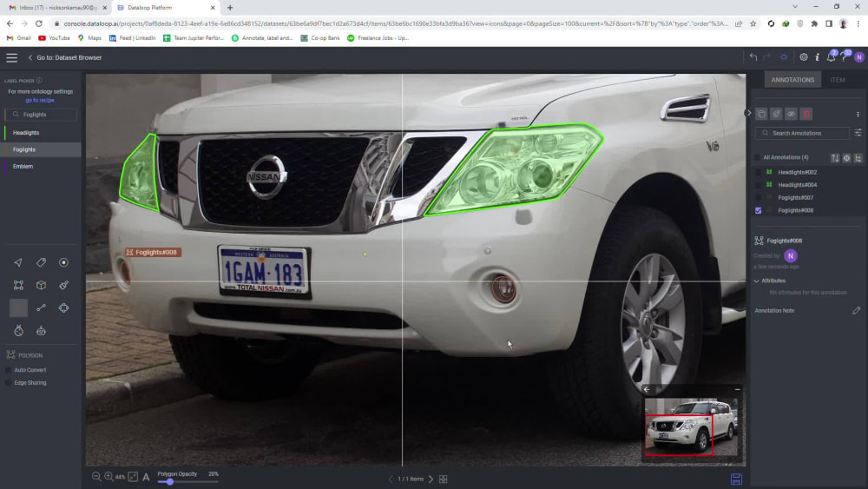The width and height of the screenshot is (868, 489).
Task: Click the Search Annotations field
Action: pos(801,133)
